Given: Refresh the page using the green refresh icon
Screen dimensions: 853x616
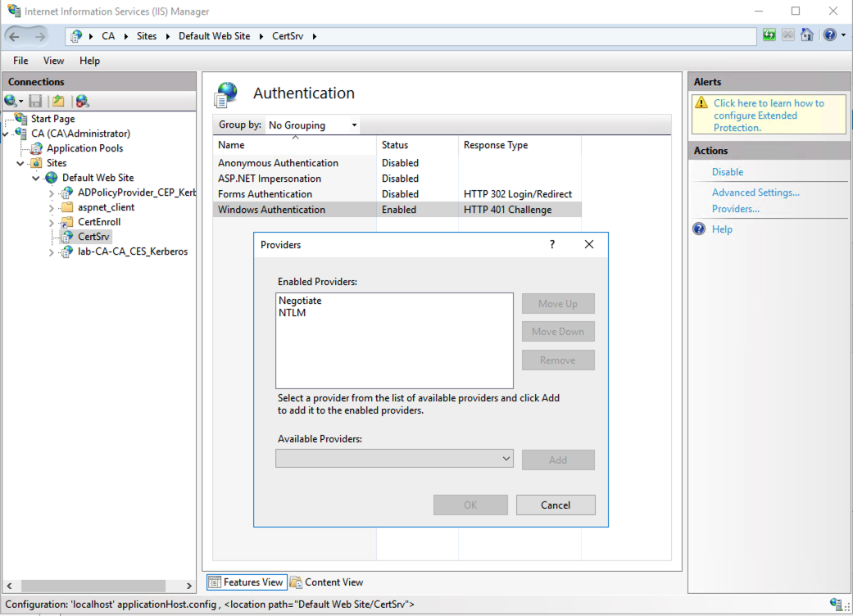Looking at the screenshot, I should point(769,35).
